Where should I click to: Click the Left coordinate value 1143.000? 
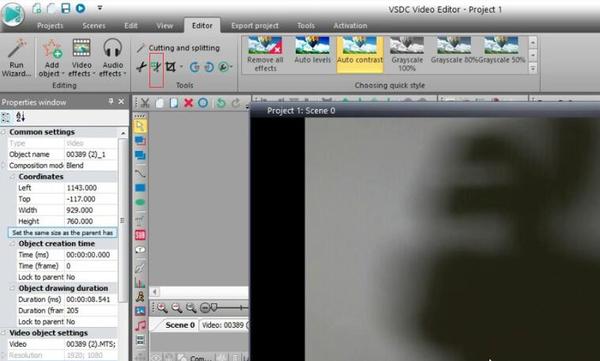pyautogui.click(x=91, y=188)
